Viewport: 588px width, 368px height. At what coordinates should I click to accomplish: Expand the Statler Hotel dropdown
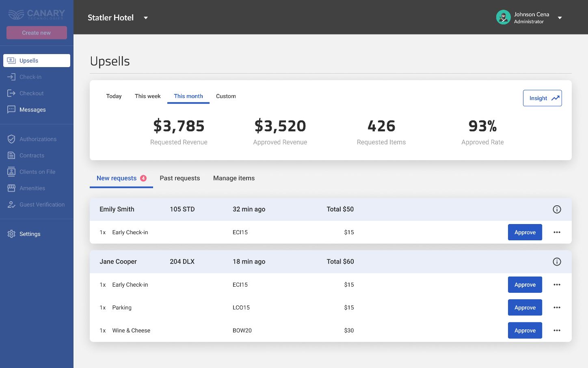(146, 18)
